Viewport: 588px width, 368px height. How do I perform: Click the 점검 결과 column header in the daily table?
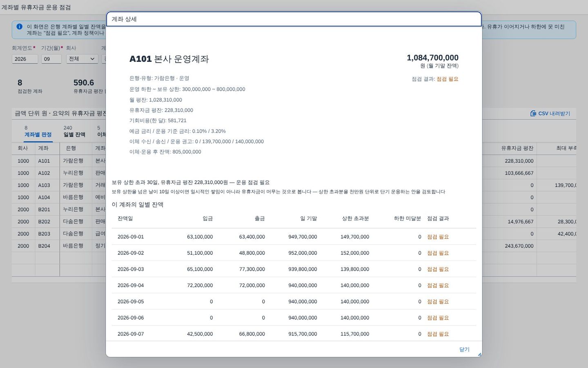[438, 219]
